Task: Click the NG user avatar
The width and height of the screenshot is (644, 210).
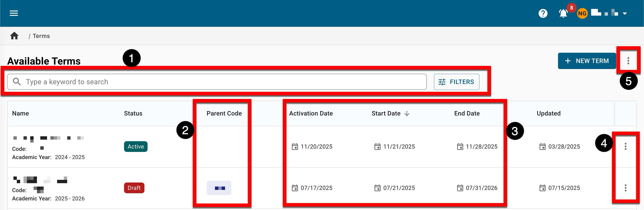Action: click(x=582, y=13)
